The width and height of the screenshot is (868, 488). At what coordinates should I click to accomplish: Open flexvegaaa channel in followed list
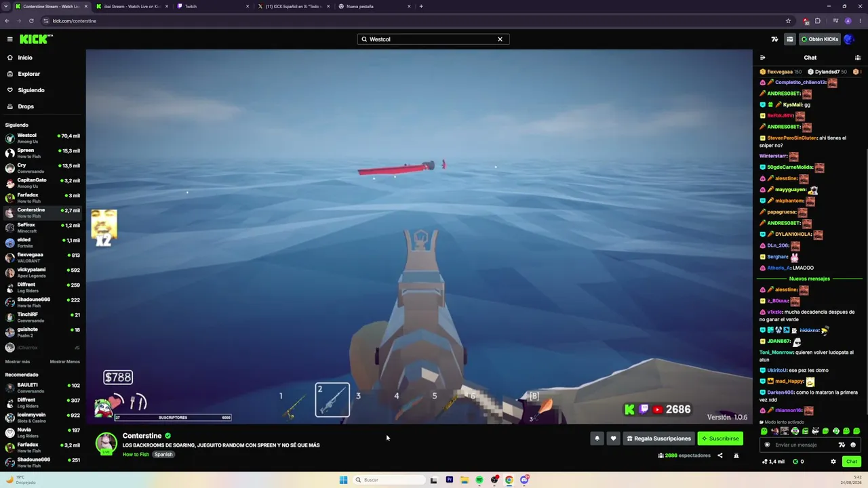click(43, 258)
